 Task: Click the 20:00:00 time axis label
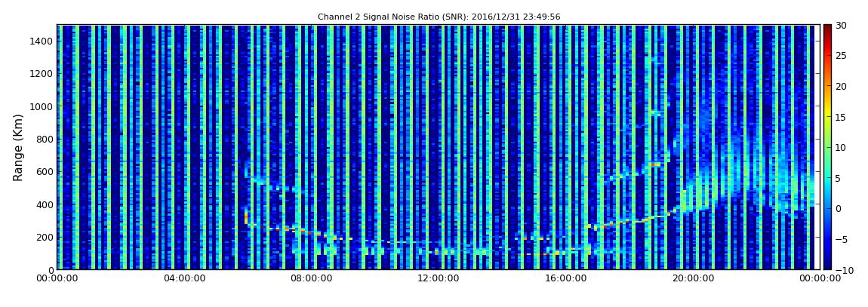(693, 279)
